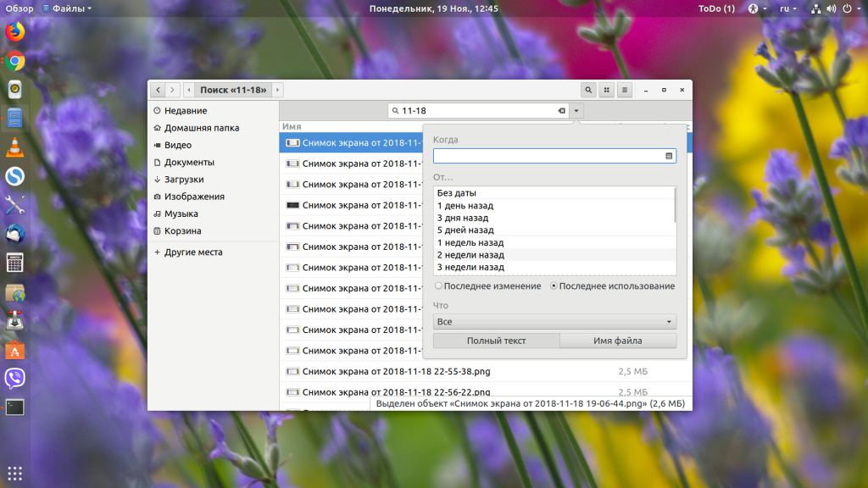Choose Без даты in the date list

554,193
